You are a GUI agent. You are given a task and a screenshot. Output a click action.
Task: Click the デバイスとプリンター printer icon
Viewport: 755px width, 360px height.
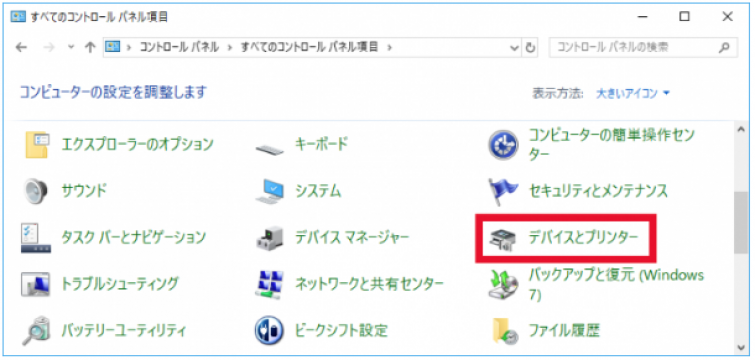point(502,240)
